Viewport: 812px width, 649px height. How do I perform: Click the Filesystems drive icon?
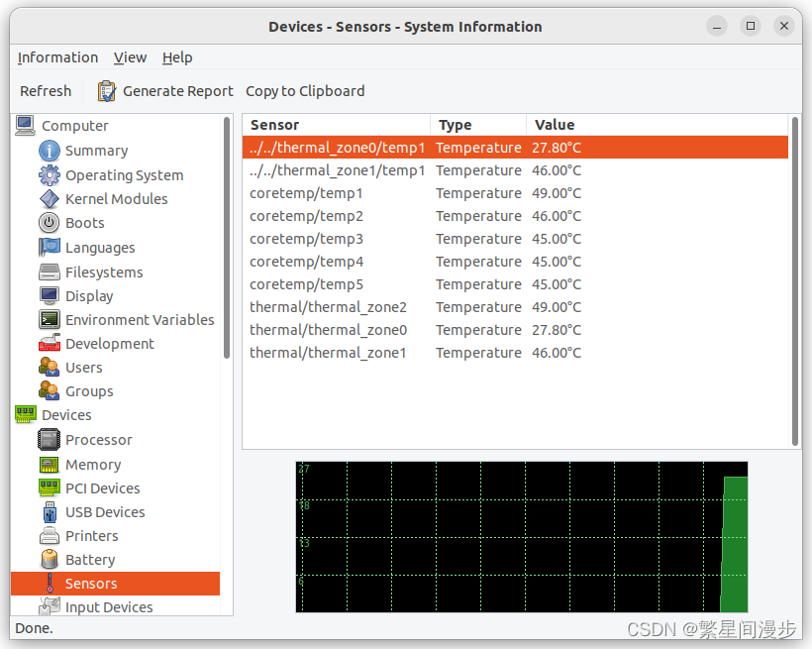50,271
